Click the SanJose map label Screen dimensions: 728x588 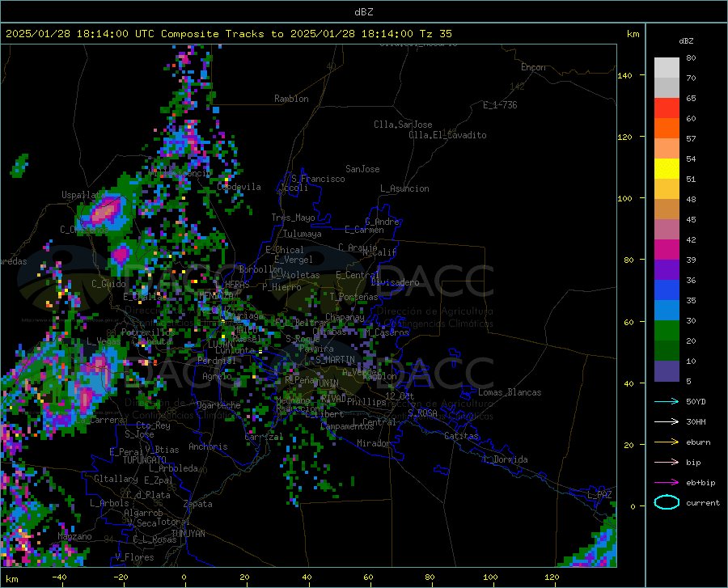[362, 169]
